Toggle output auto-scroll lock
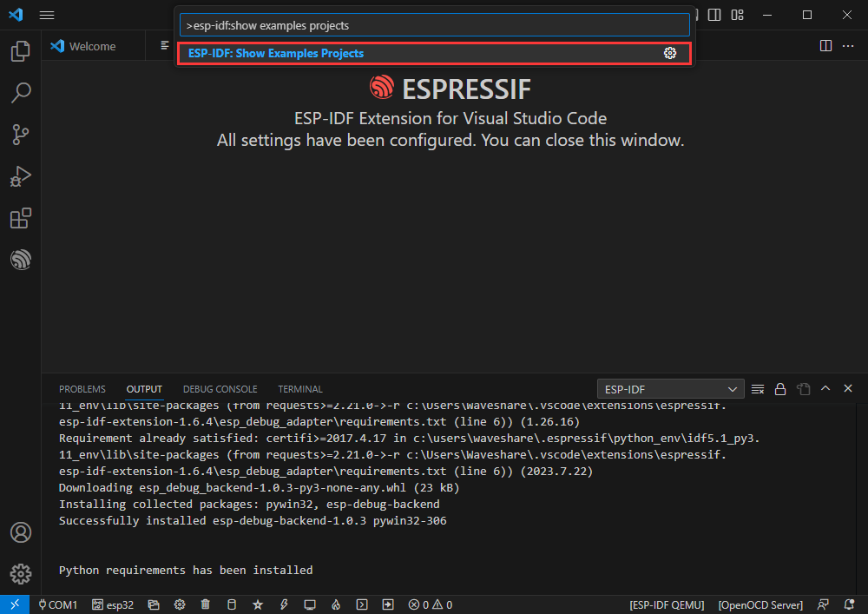The image size is (868, 614). [780, 389]
